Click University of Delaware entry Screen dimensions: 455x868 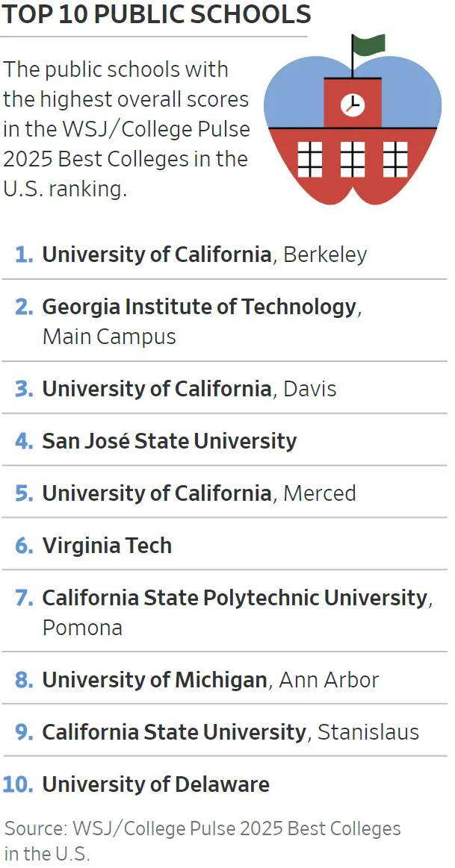[155, 784]
